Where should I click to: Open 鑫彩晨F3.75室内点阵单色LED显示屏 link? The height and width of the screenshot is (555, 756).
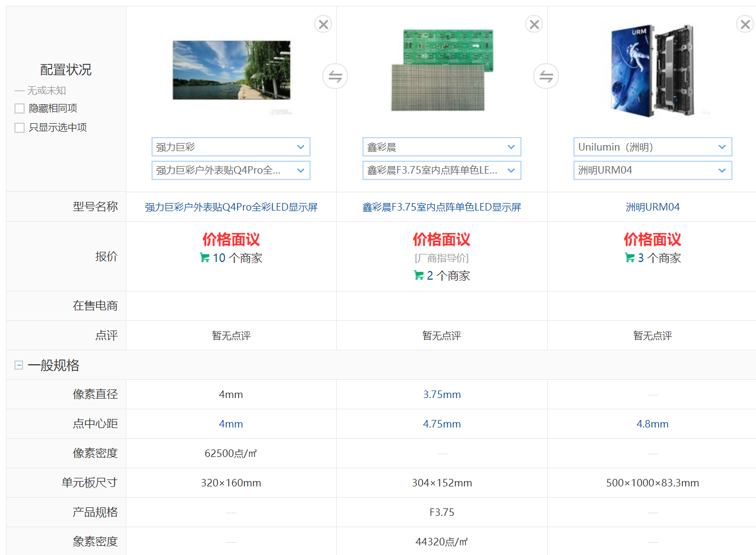pos(442,207)
